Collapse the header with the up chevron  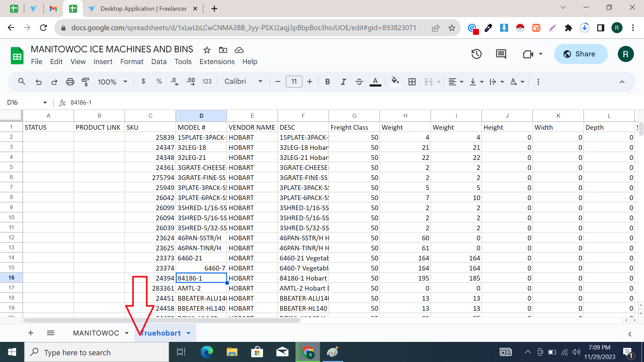pos(622,82)
